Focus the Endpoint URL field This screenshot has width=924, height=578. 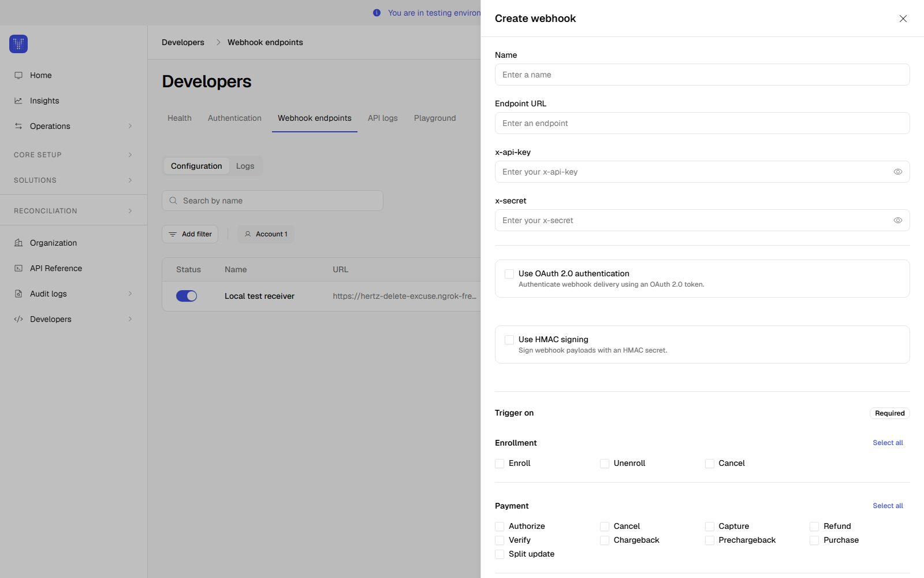pos(702,123)
